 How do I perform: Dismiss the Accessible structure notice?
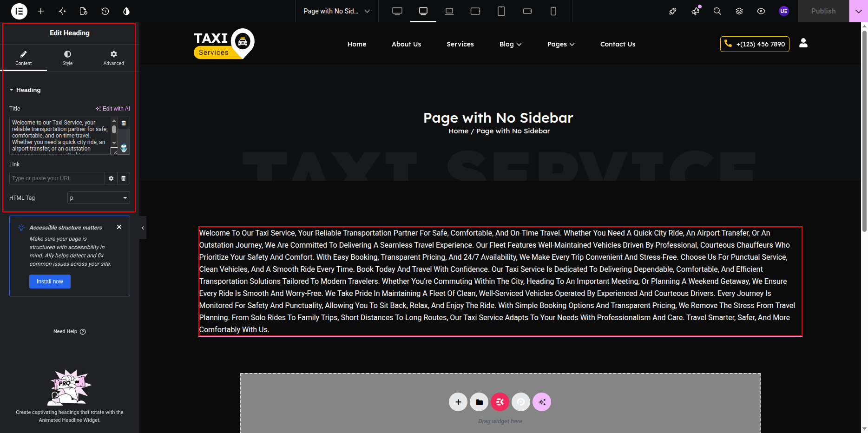(x=119, y=227)
